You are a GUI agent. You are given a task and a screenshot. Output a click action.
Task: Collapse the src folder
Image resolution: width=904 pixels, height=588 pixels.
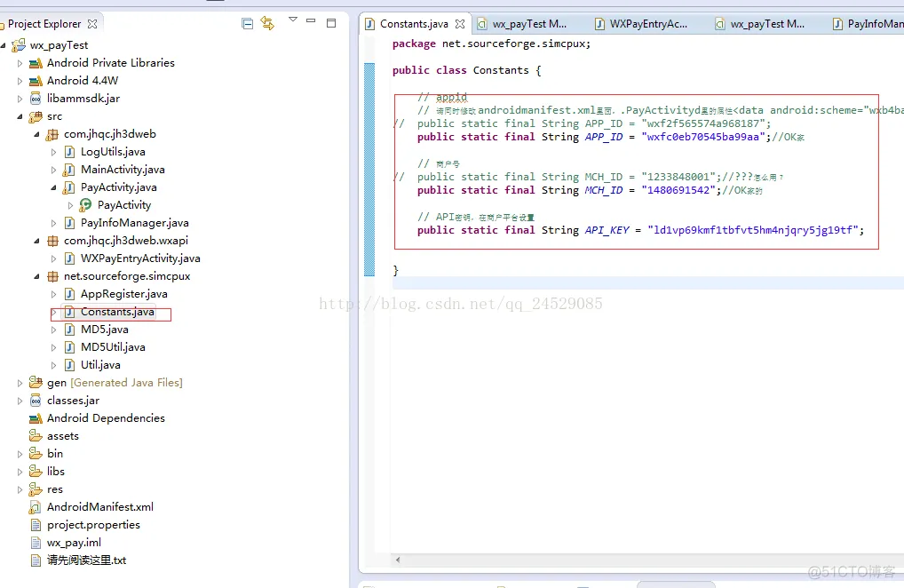(20, 116)
